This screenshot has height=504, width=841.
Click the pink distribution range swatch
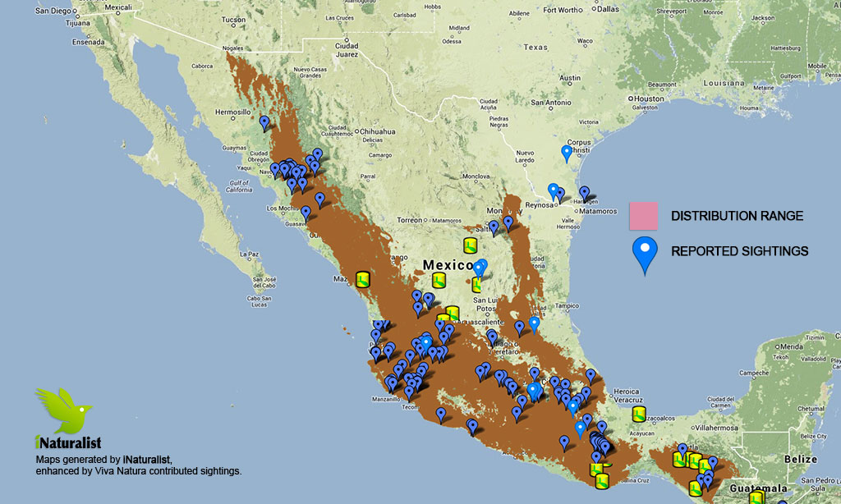(646, 216)
